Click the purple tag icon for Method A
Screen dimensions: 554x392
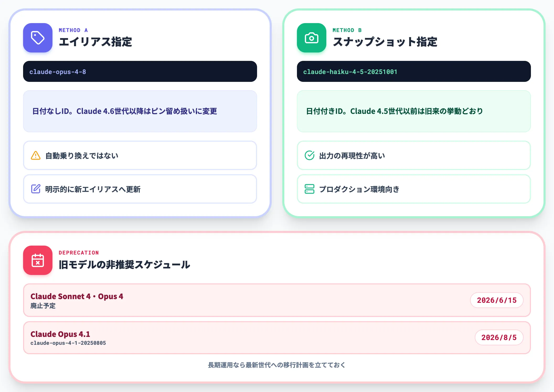coord(38,38)
